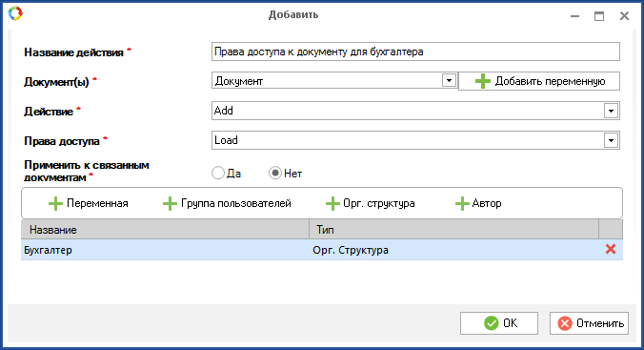This screenshot has height=350, width=644.
Task: Select the Нет radio button
Action: 275,174
